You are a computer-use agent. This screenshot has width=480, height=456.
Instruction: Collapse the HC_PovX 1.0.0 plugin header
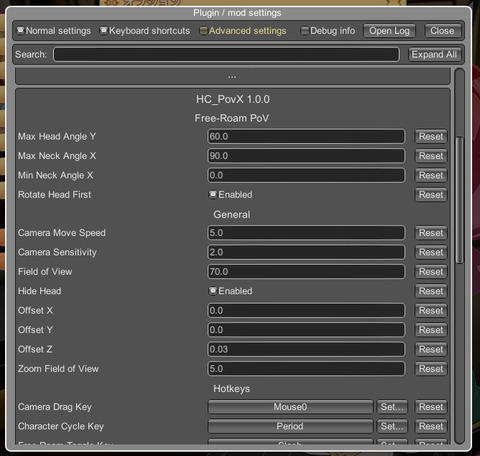coord(233,99)
